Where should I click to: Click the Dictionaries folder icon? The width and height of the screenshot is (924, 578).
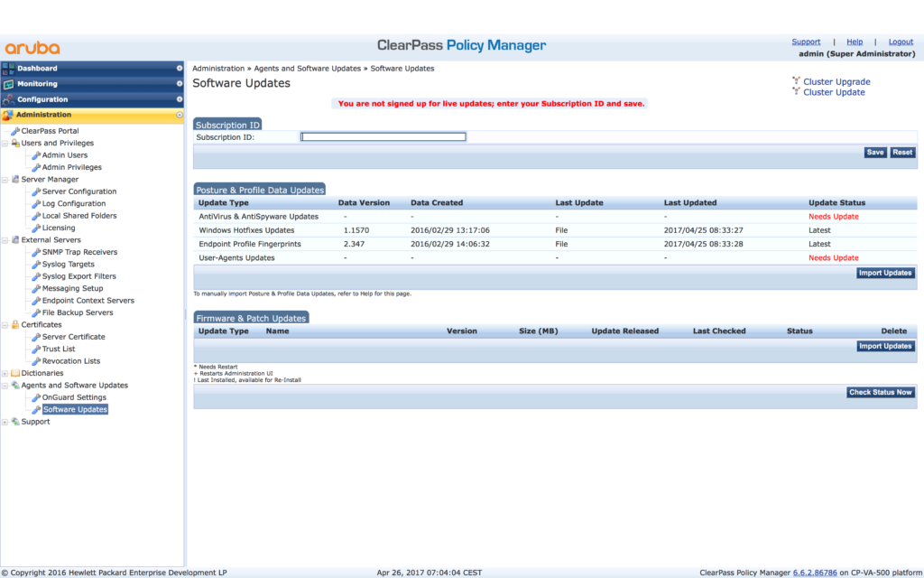coord(14,373)
